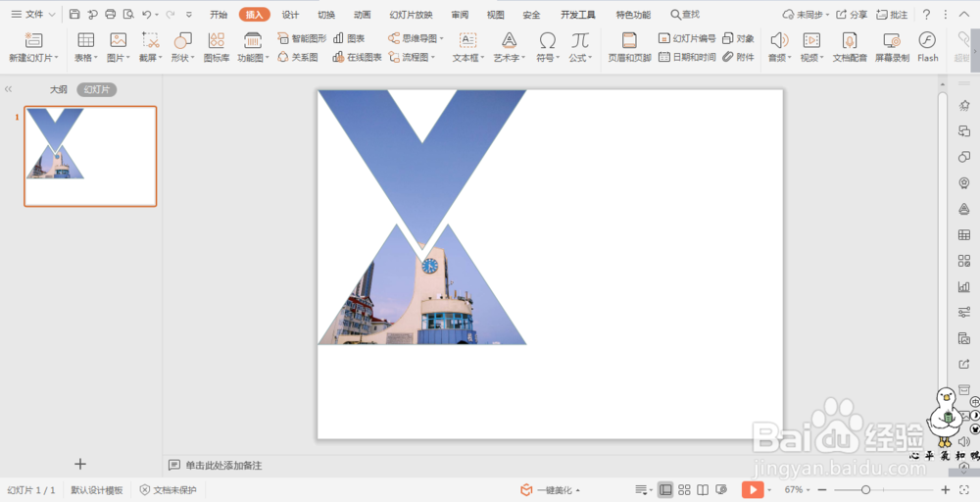The width and height of the screenshot is (980, 502).
Task: Click the Table (表格) icon
Action: click(85, 40)
